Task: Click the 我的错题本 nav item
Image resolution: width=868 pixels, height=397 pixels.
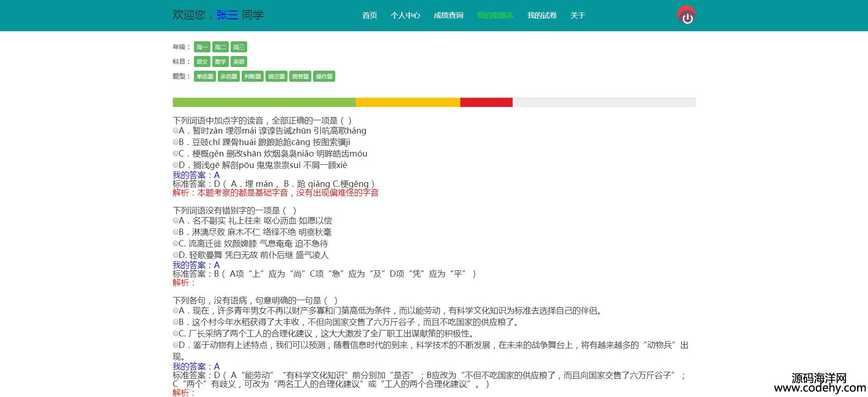Action: click(495, 16)
